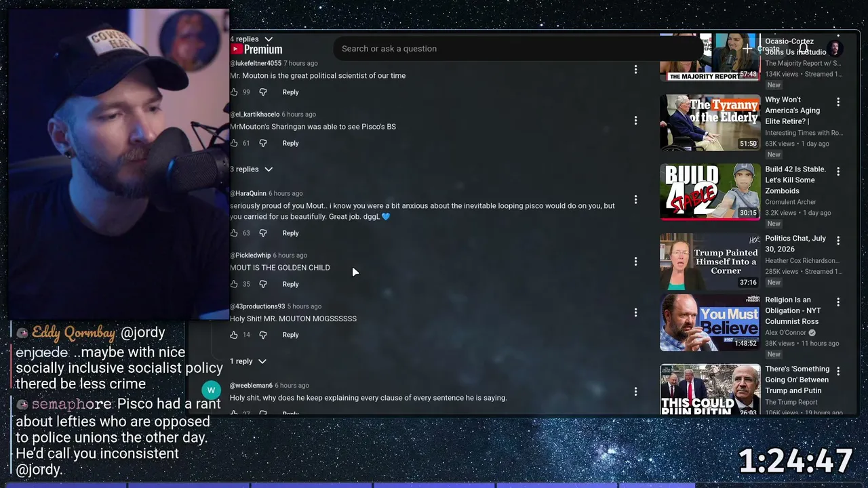
Task: Like the 'MOUT IS THE GOLDEN CHILD' comment
Action: point(234,284)
